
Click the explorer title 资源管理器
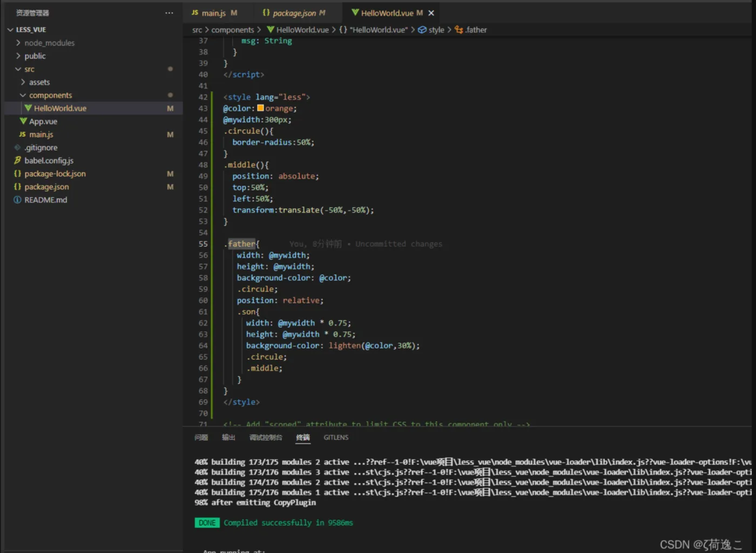tap(32, 13)
